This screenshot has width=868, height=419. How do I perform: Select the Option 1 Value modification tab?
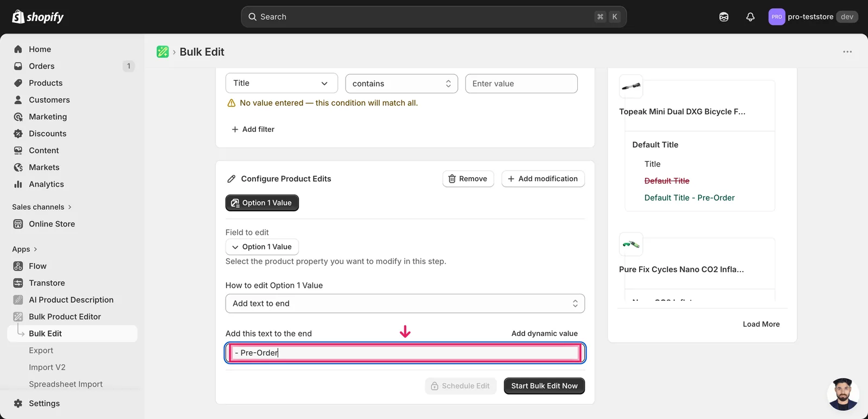click(x=262, y=203)
